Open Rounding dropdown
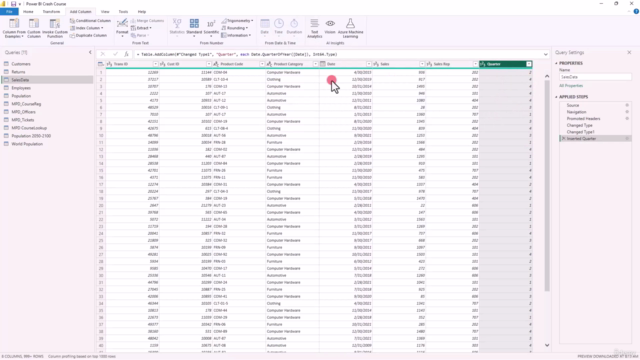This screenshot has width=640, height=360. point(235,28)
